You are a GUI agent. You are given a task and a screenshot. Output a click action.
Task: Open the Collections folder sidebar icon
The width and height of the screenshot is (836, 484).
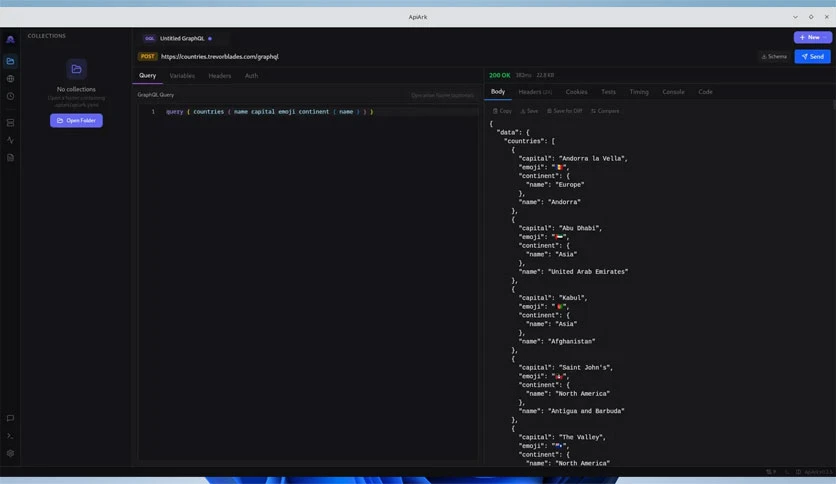point(10,61)
